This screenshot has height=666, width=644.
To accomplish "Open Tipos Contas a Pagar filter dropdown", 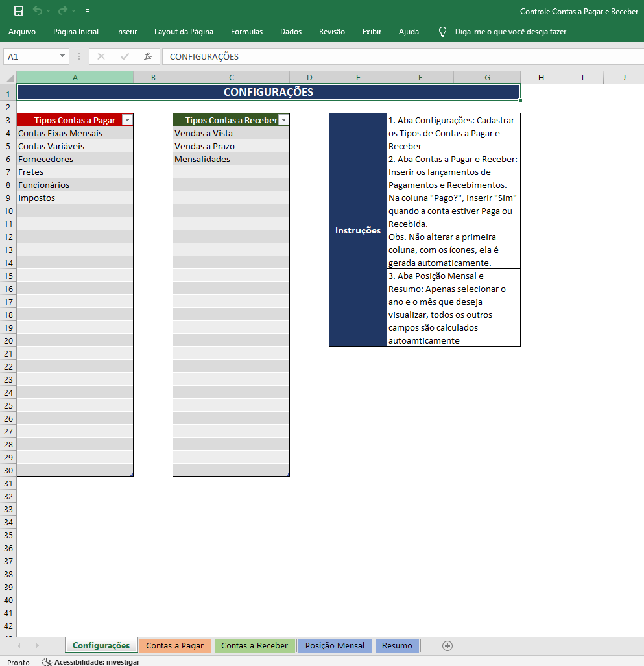I will point(127,120).
